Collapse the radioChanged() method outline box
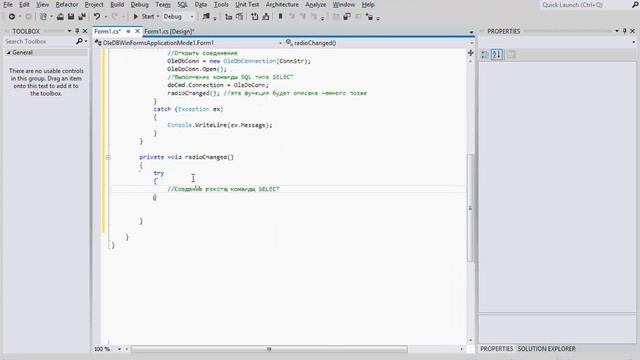The image size is (640, 360). 108,157
